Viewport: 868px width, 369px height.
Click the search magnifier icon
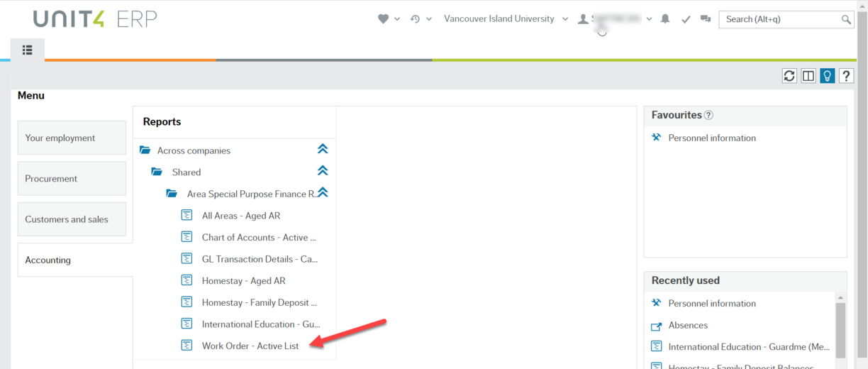(846, 20)
